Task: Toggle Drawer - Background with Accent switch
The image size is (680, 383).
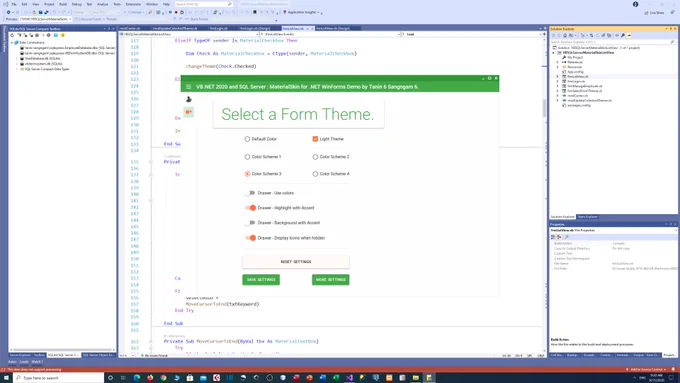Action: pos(250,223)
